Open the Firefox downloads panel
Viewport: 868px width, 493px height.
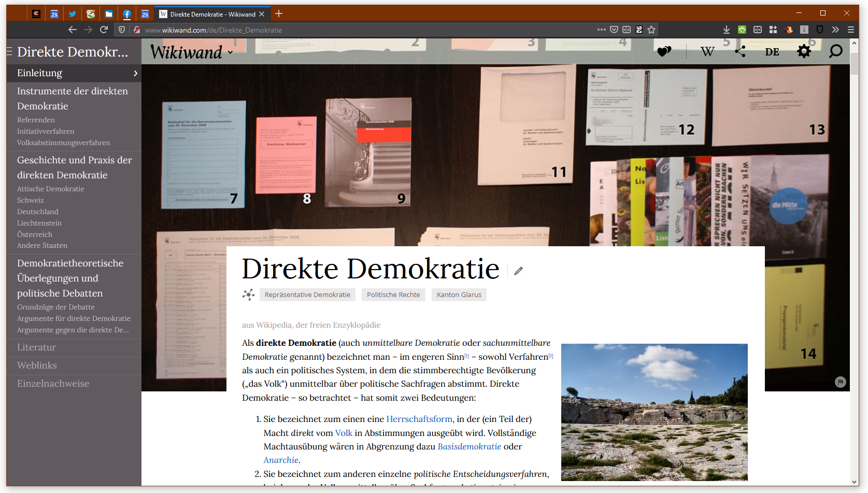pyautogui.click(x=727, y=30)
